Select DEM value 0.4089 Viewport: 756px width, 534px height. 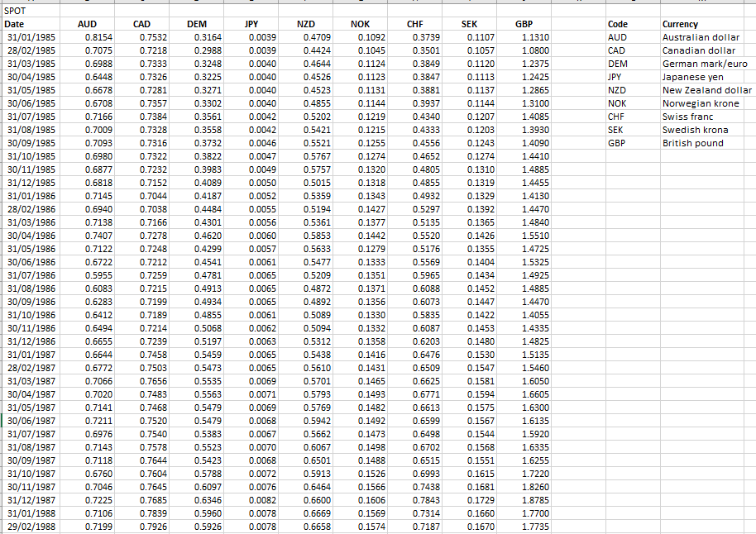196,183
